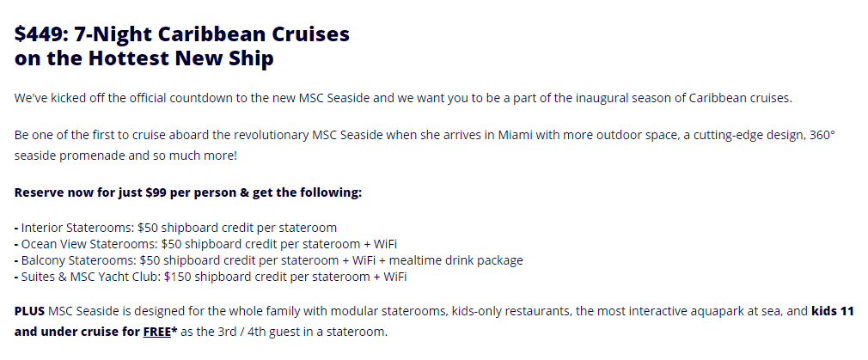Click the Interior Staterooms list item
Image resolution: width=868 pixels, height=360 pixels.
coord(175,228)
